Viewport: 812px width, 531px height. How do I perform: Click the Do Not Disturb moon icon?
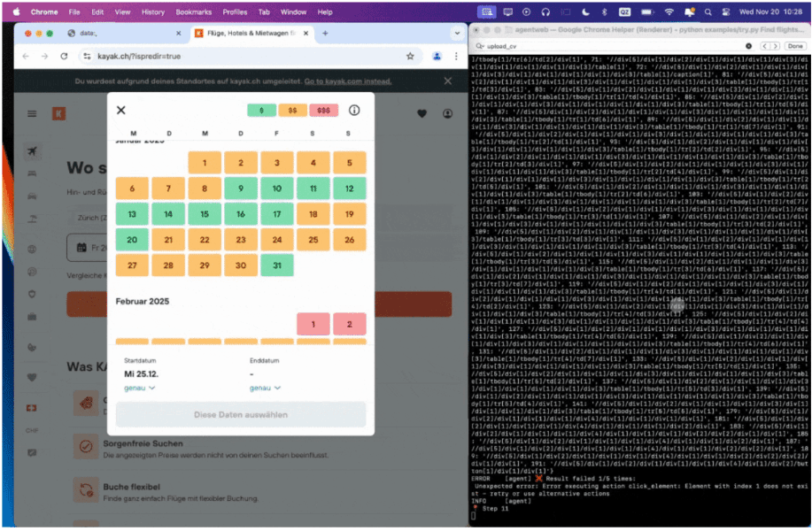[x=585, y=12]
